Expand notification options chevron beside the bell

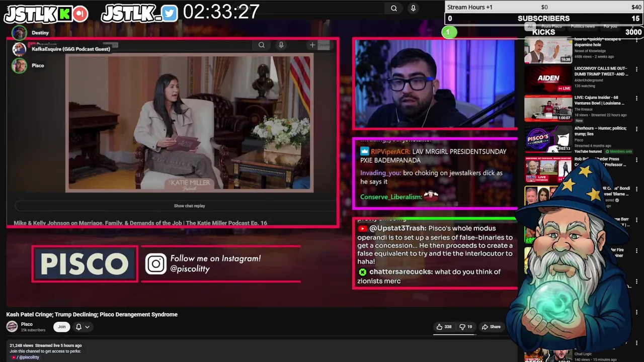tap(87, 327)
